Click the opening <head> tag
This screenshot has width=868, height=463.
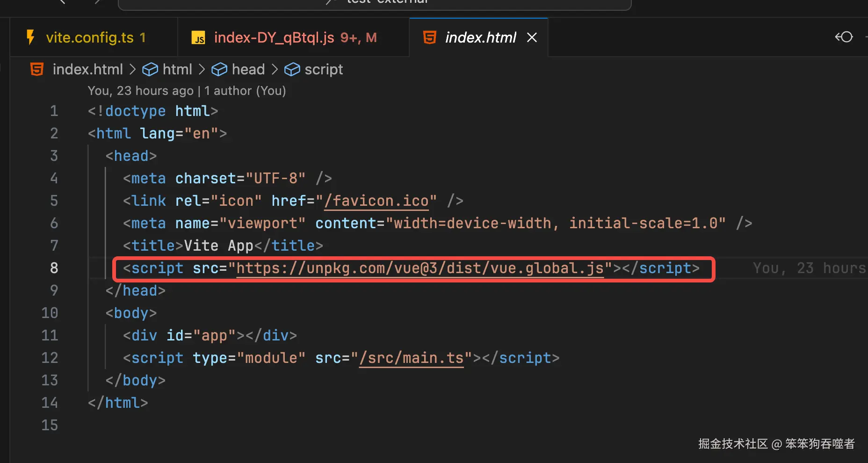(131, 156)
